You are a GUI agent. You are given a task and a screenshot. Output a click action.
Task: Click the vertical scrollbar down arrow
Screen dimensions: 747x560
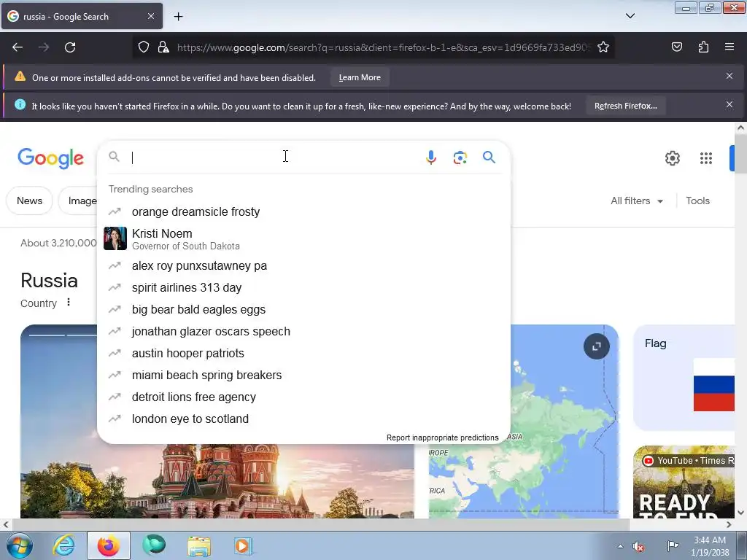(x=741, y=513)
